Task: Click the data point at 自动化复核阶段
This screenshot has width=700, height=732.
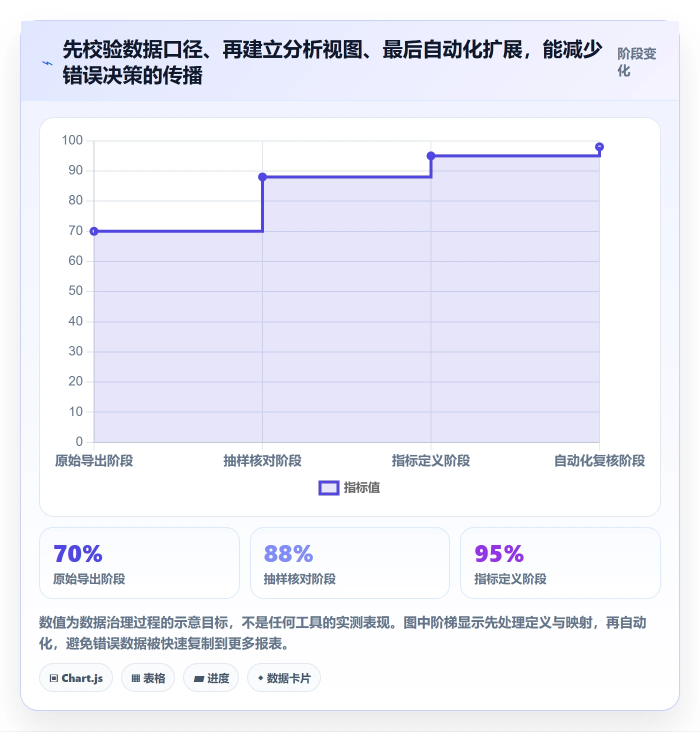Action: pyautogui.click(x=599, y=147)
